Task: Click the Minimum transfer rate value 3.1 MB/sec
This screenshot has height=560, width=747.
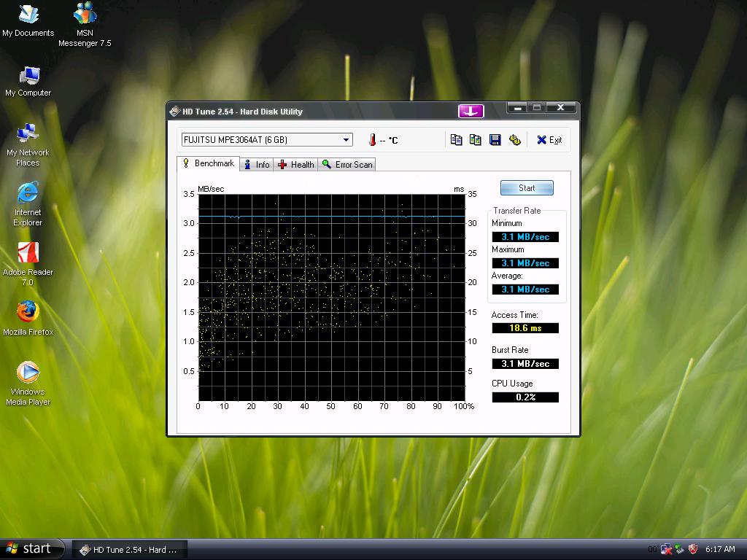Action: click(525, 237)
